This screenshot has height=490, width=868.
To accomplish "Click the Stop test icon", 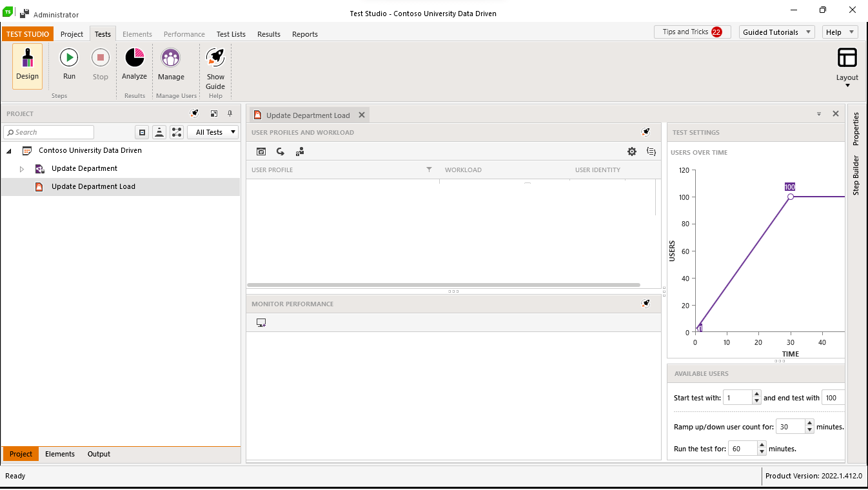I will coord(101,57).
